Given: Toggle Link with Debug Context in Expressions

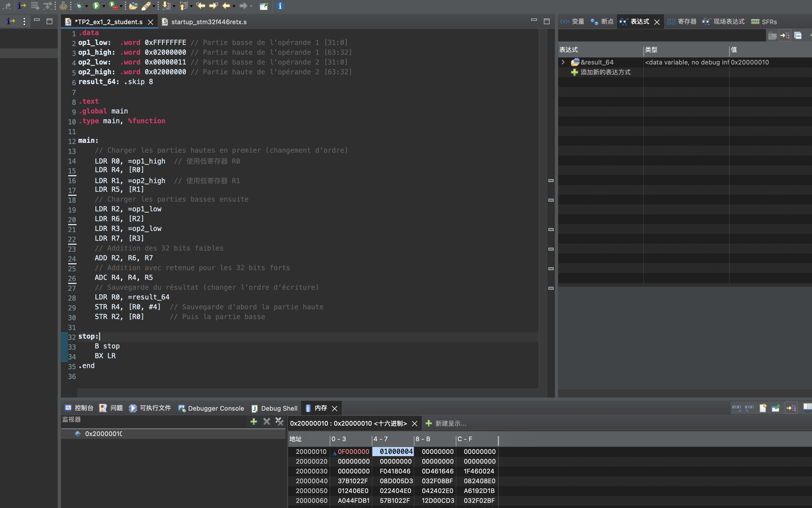Looking at the screenshot, I should pos(785,35).
